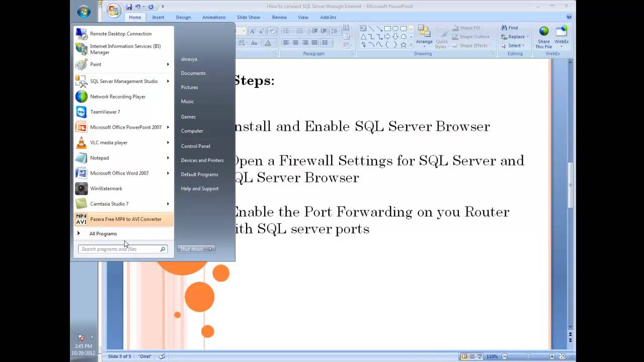This screenshot has width=644, height=362.
Task: Open the Shut down options dropdown
Action: [x=210, y=249]
